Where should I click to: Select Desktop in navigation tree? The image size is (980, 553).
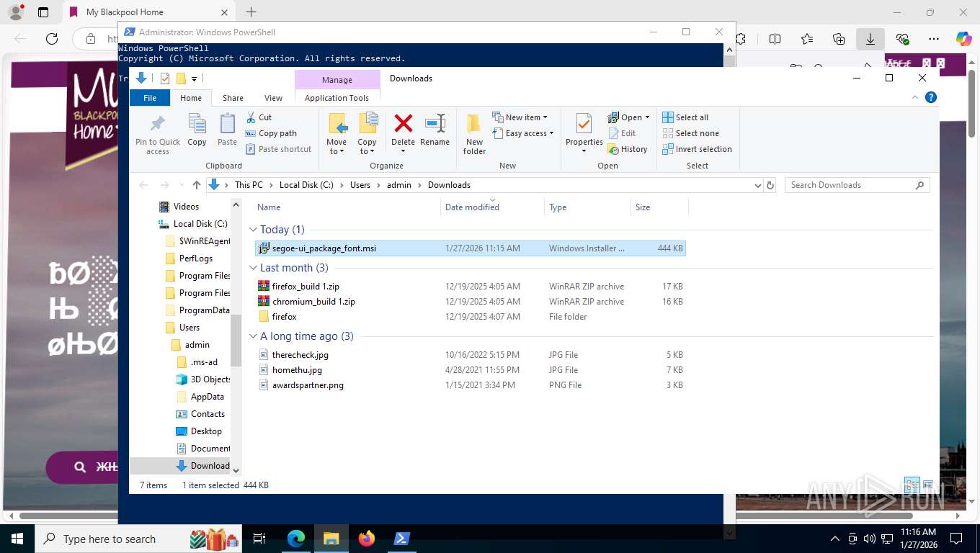[205, 431]
